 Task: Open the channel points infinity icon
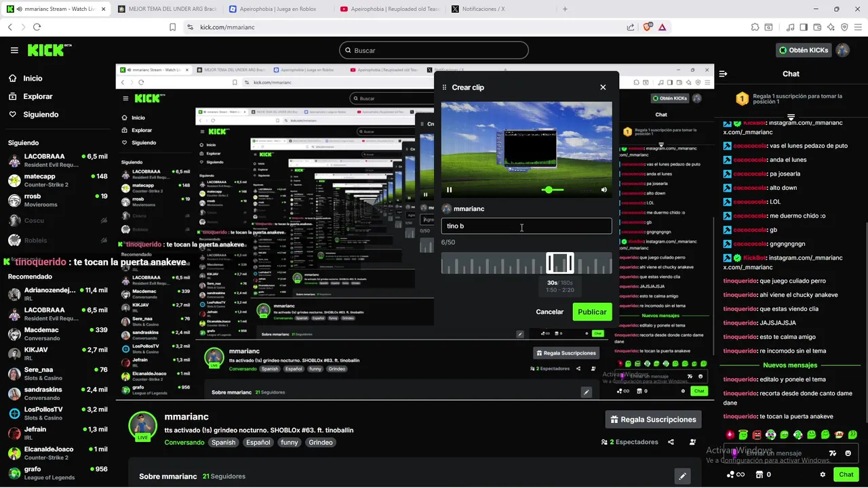[x=736, y=475]
